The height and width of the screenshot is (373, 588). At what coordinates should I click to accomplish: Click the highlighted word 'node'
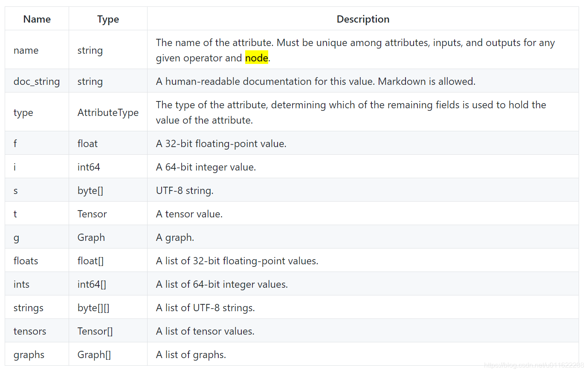click(257, 58)
